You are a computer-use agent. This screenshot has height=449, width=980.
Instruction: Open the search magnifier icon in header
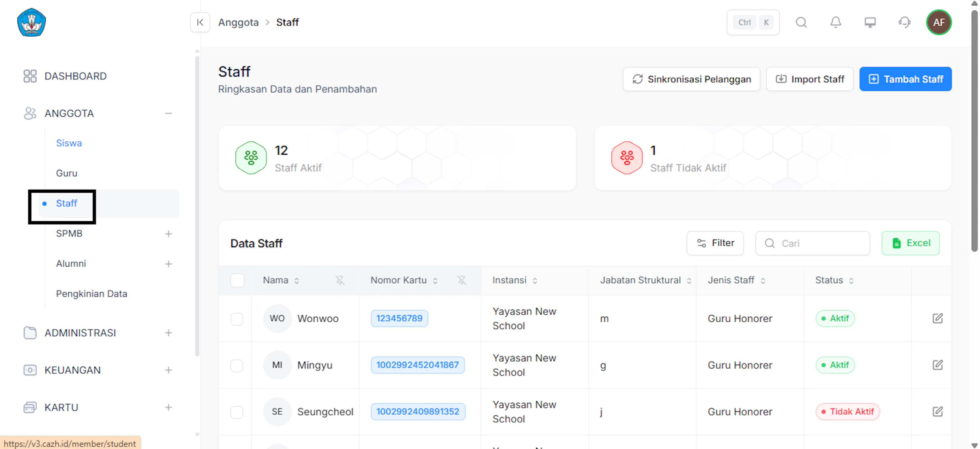tap(801, 22)
